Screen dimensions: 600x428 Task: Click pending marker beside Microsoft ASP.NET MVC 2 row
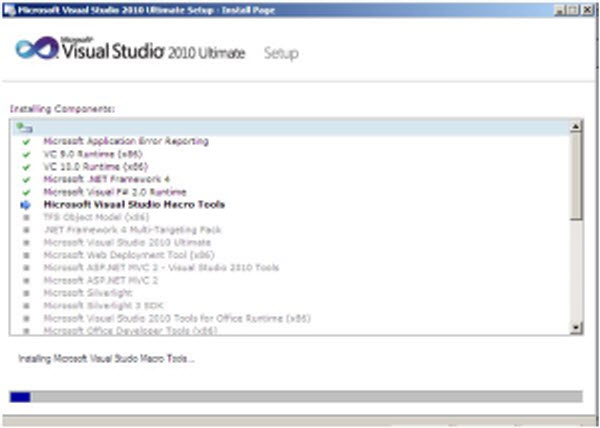point(26,281)
